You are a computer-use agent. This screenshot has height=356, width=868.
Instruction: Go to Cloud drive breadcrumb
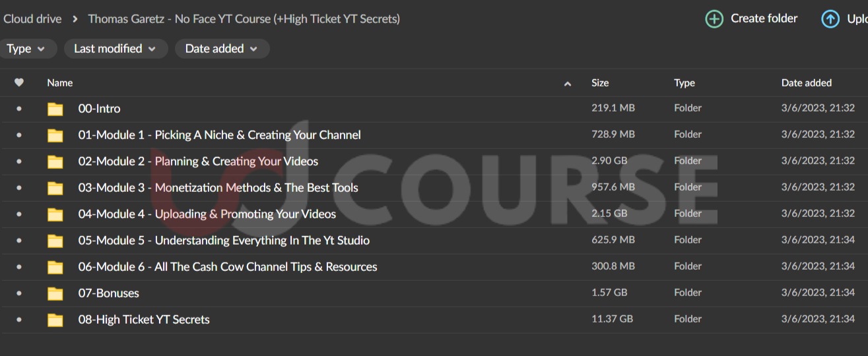point(32,19)
